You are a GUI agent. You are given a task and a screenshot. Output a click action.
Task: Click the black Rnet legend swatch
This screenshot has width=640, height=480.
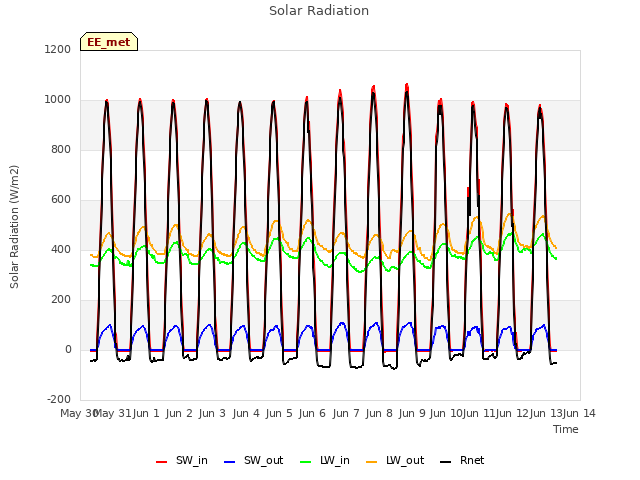point(446,462)
